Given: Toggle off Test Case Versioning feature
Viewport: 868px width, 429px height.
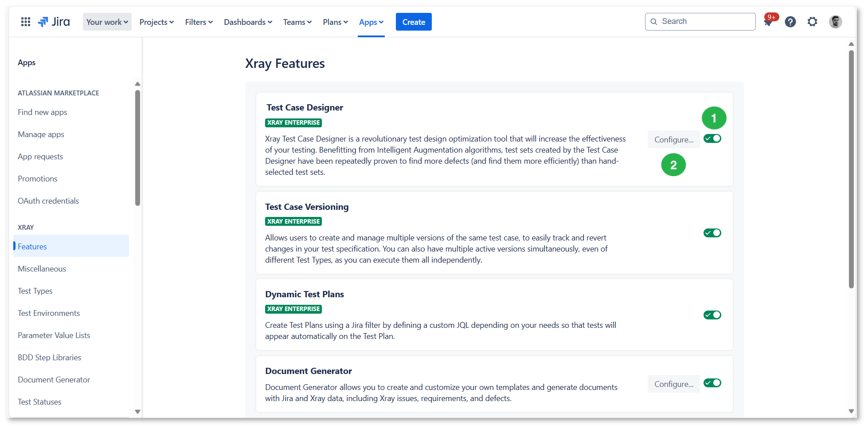Looking at the screenshot, I should click(x=712, y=233).
